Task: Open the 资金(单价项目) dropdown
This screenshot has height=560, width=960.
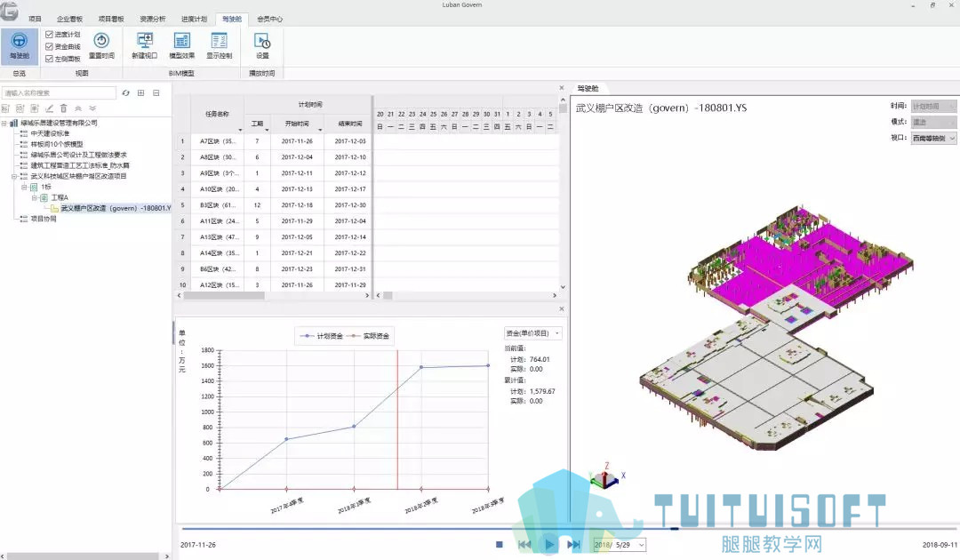Action: tap(532, 333)
